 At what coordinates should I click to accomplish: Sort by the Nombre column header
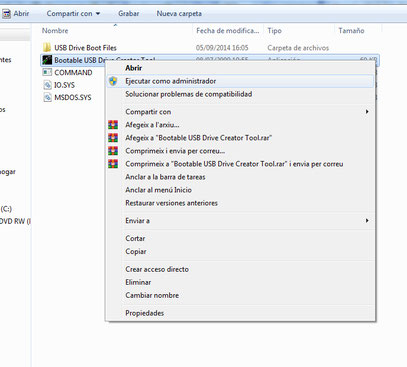coord(116,31)
